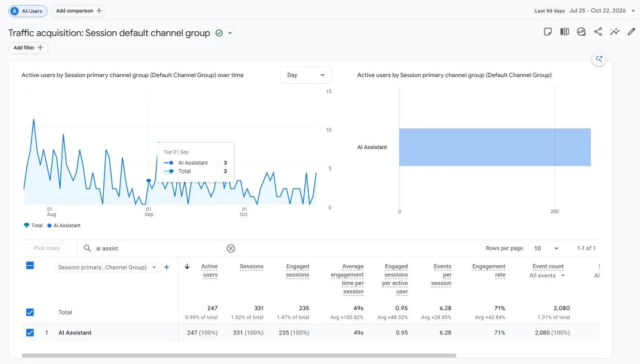Open Rows per page dropdown
The image size is (640, 364).
tap(546, 248)
